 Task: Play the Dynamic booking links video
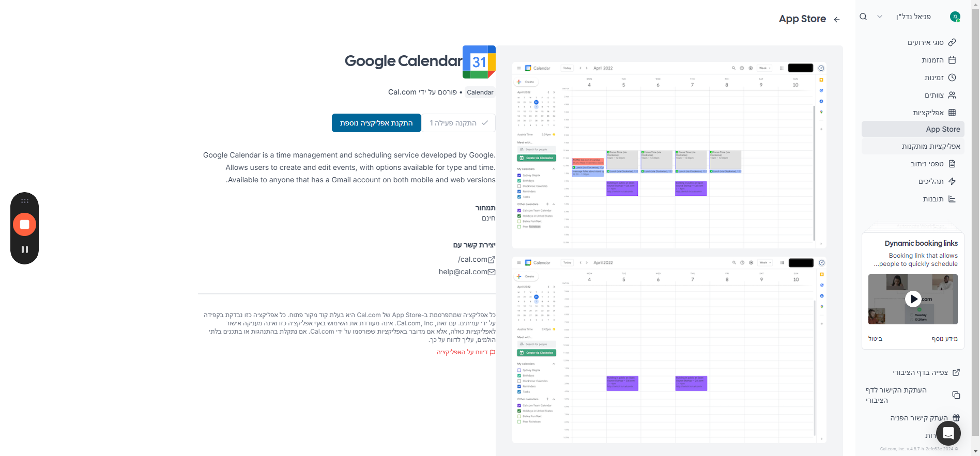913,298
